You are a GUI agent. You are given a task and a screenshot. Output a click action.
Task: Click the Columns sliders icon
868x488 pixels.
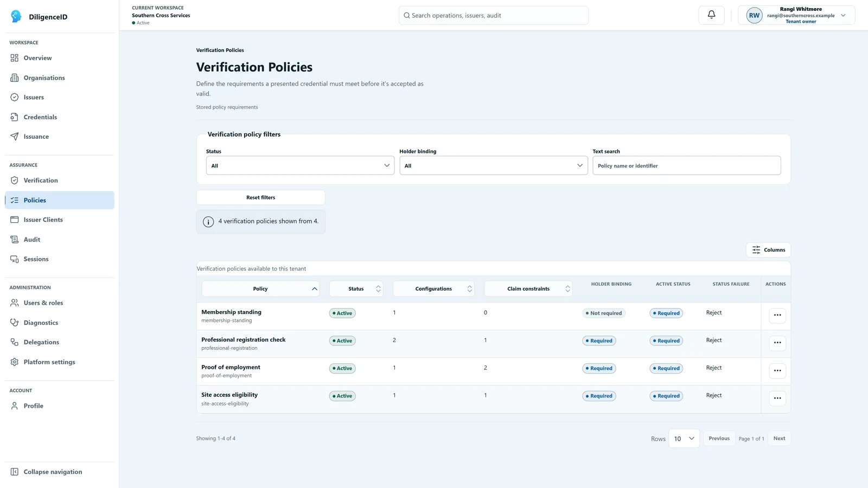coord(756,250)
